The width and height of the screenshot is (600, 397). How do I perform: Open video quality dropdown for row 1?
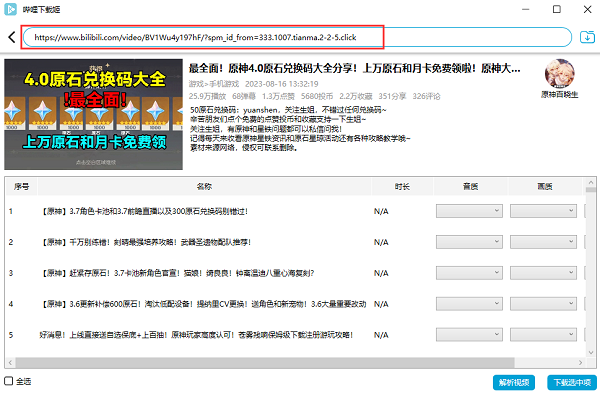(x=543, y=211)
